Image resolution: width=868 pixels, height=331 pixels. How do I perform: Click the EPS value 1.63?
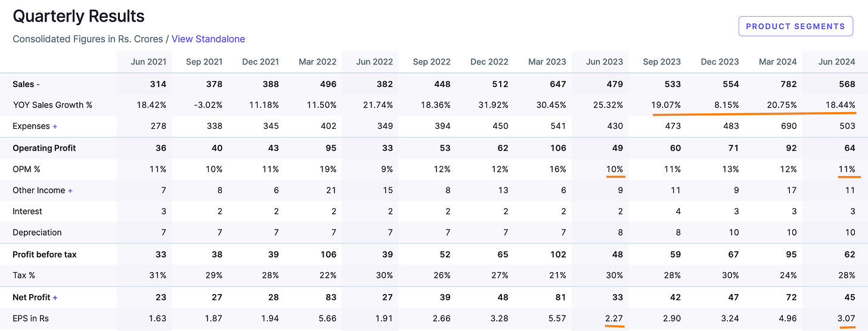point(157,318)
